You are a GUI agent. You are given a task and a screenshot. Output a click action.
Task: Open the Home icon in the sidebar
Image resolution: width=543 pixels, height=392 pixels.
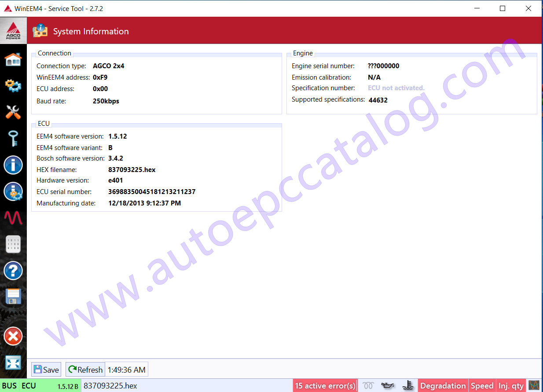(13, 59)
